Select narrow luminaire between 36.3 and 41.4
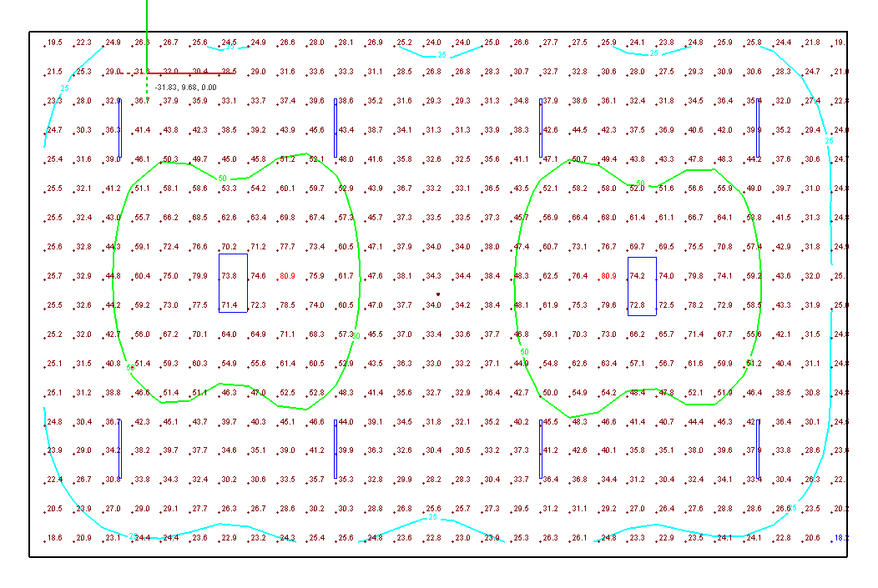This screenshot has width=878, height=588. click(120, 128)
